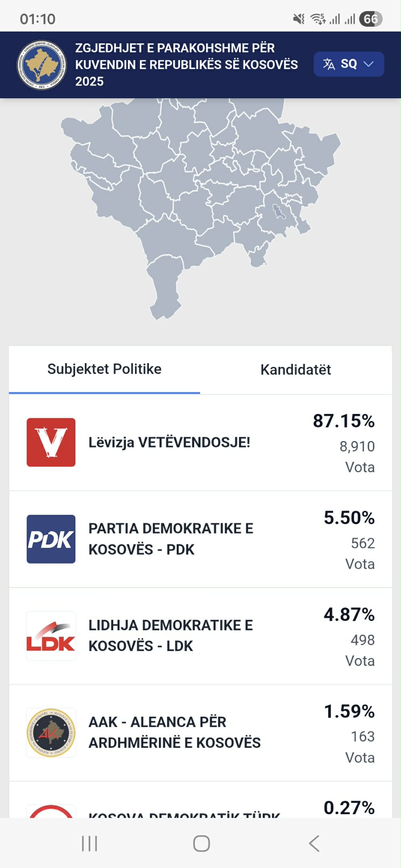Select AAK - ALEANCA PËR ARDHMËRINË row
The height and width of the screenshot is (868, 401).
pos(174,732)
